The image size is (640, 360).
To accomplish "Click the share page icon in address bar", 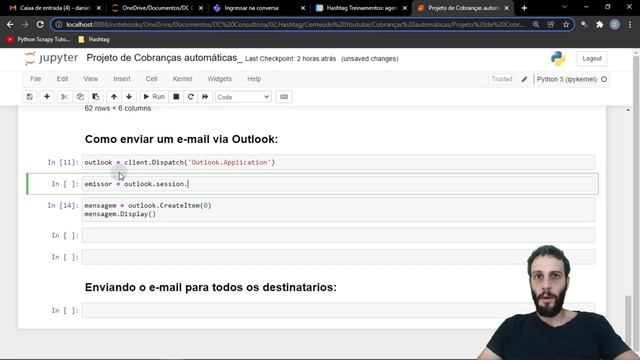I will (x=551, y=24).
